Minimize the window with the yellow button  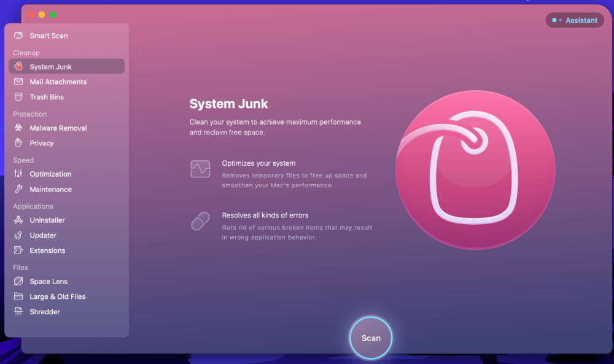[x=42, y=15]
